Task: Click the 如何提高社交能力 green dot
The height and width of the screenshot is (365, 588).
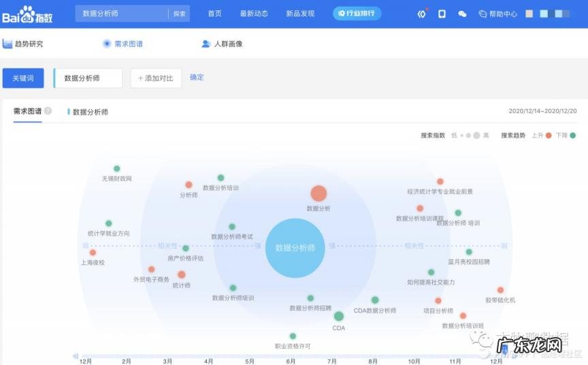Action: 431,272
